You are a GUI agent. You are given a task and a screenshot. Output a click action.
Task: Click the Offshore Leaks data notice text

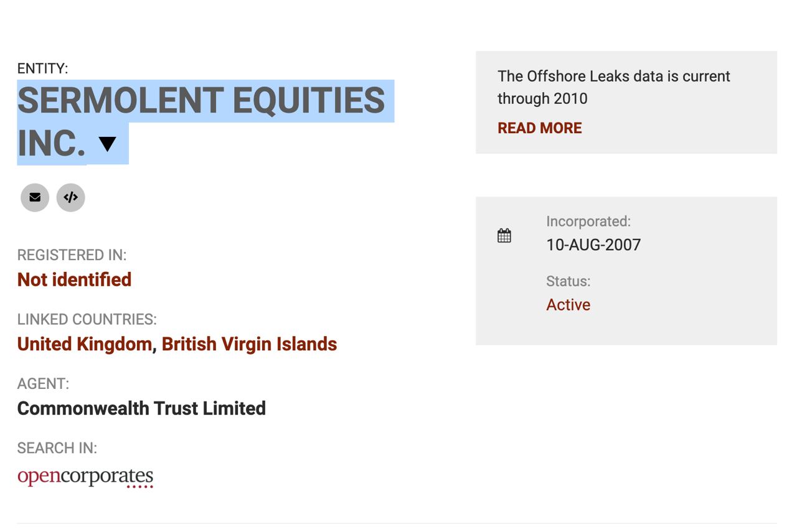[x=613, y=87]
